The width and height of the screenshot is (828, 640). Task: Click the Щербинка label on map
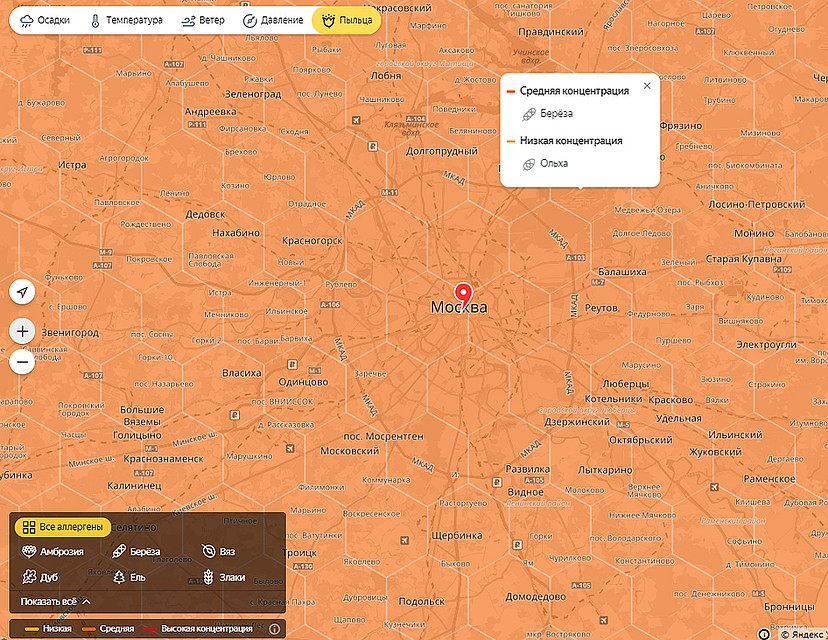(x=457, y=535)
